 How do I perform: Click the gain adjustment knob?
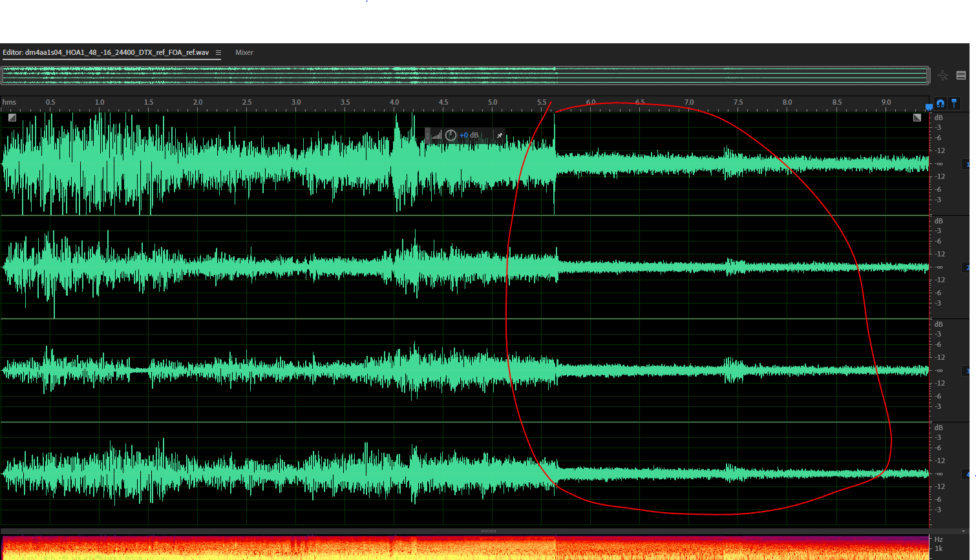point(451,136)
